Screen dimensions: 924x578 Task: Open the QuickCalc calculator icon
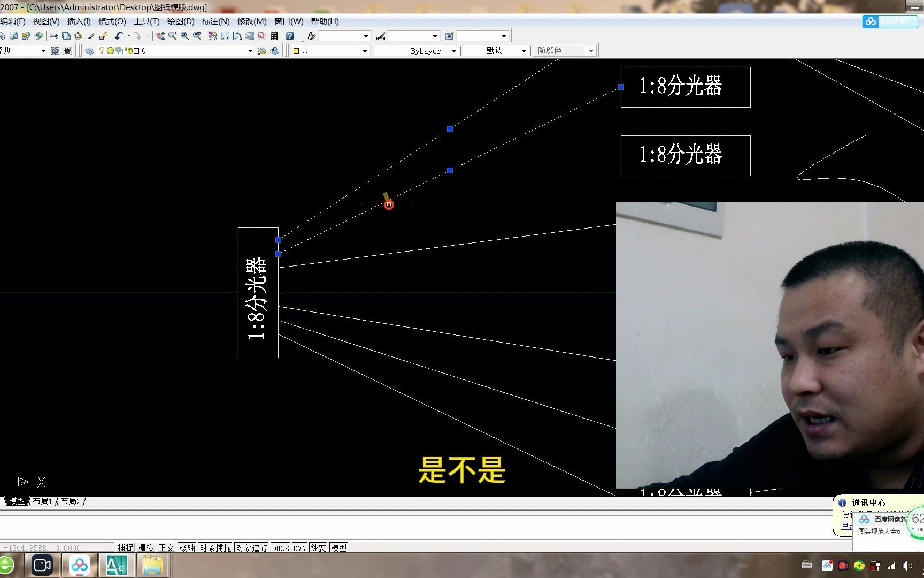pyautogui.click(x=274, y=36)
